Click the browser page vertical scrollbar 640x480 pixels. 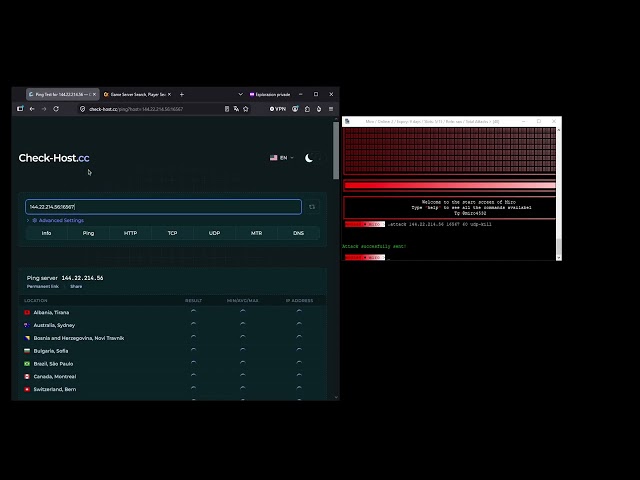pos(336,150)
